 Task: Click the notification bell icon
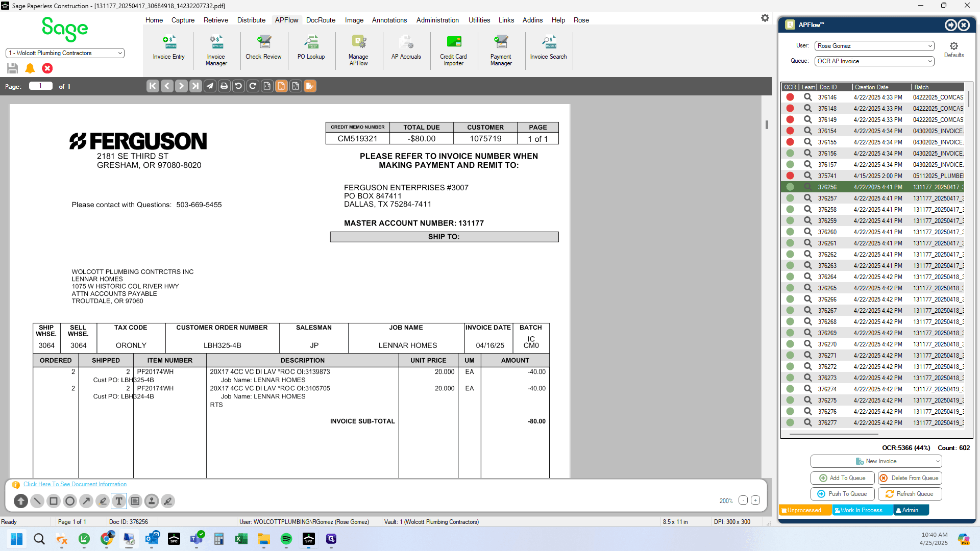point(30,68)
